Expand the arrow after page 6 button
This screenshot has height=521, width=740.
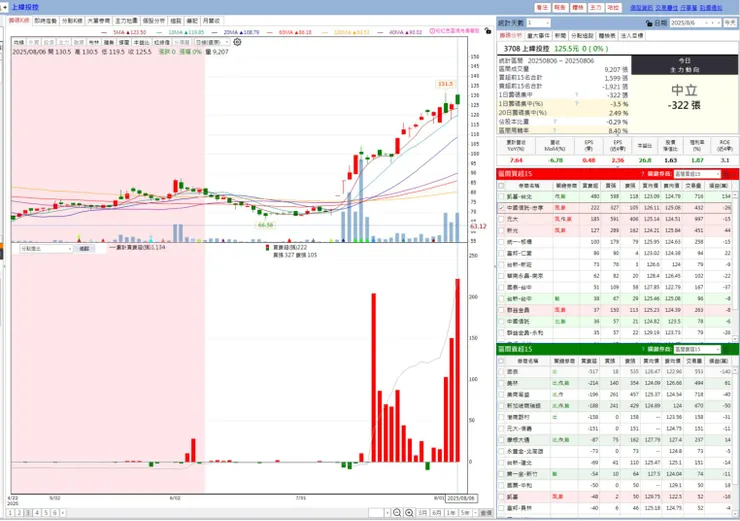63,513
